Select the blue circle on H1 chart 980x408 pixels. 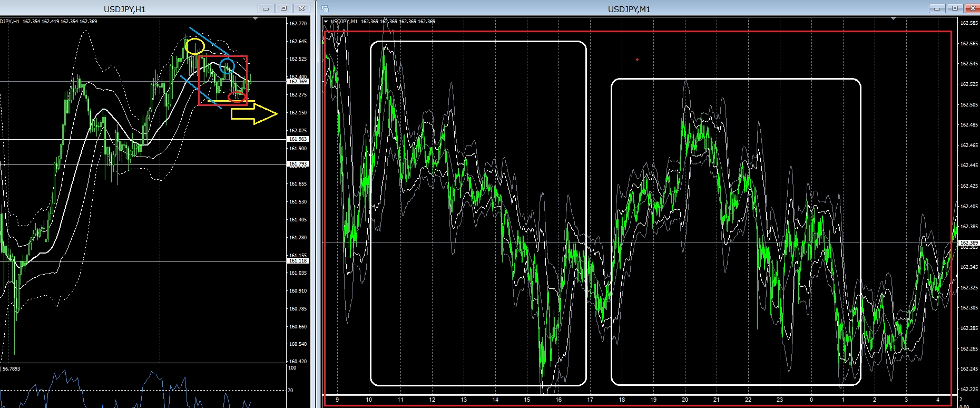pos(227,66)
